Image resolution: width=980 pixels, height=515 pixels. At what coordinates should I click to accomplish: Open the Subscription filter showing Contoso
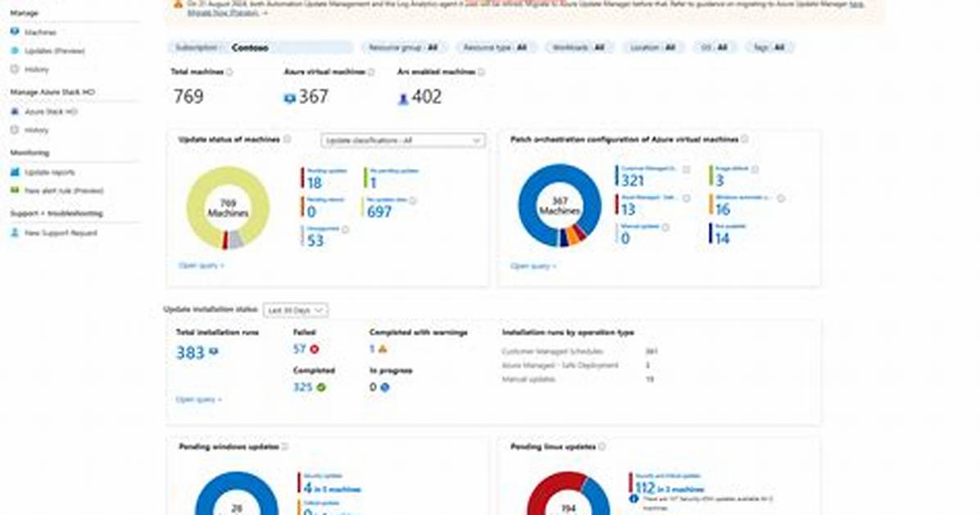tap(260, 48)
